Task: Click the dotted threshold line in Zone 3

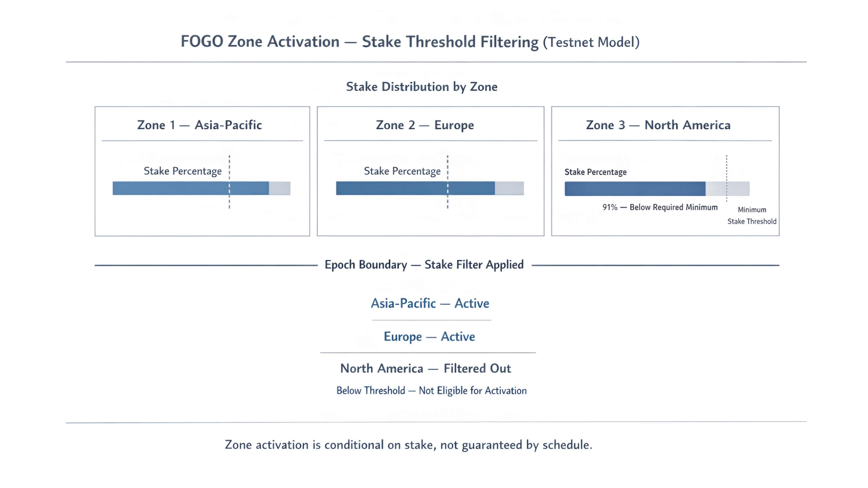Action: point(727,179)
